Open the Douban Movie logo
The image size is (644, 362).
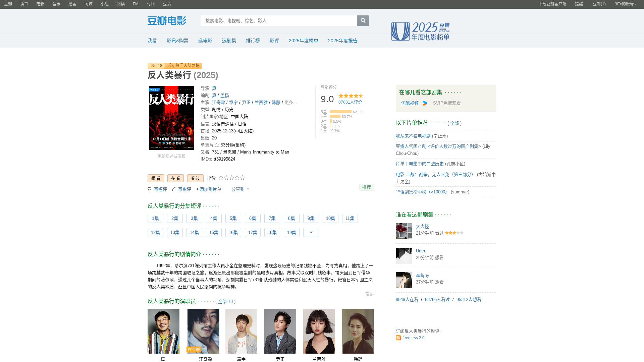(x=167, y=21)
